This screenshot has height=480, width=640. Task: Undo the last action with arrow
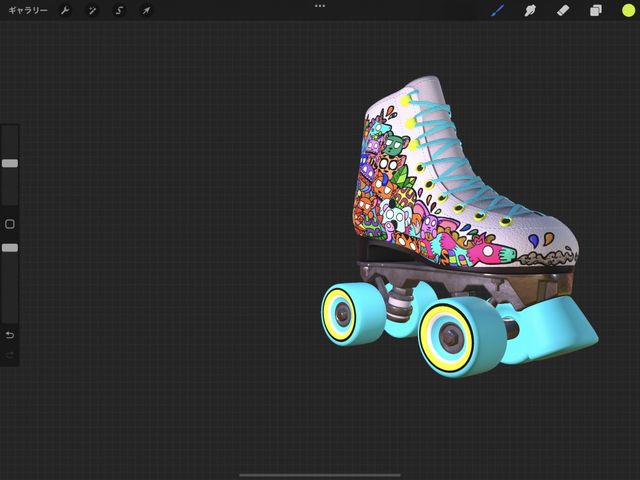click(x=10, y=335)
